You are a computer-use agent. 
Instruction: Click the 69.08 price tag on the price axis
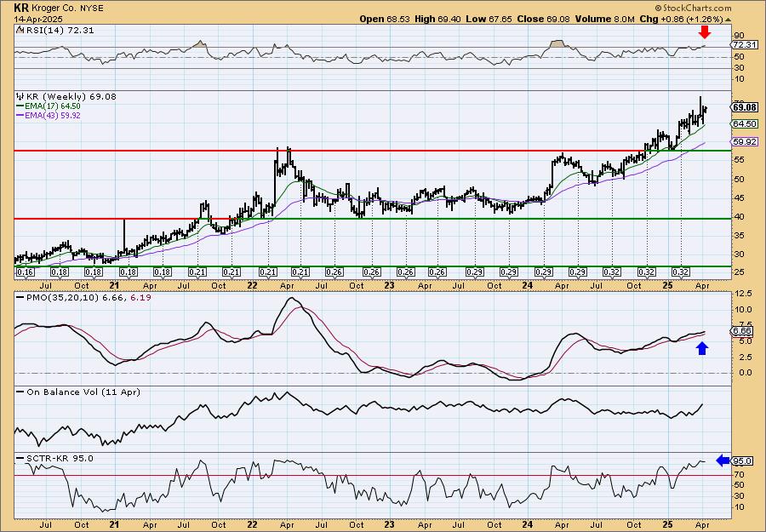tap(745, 107)
